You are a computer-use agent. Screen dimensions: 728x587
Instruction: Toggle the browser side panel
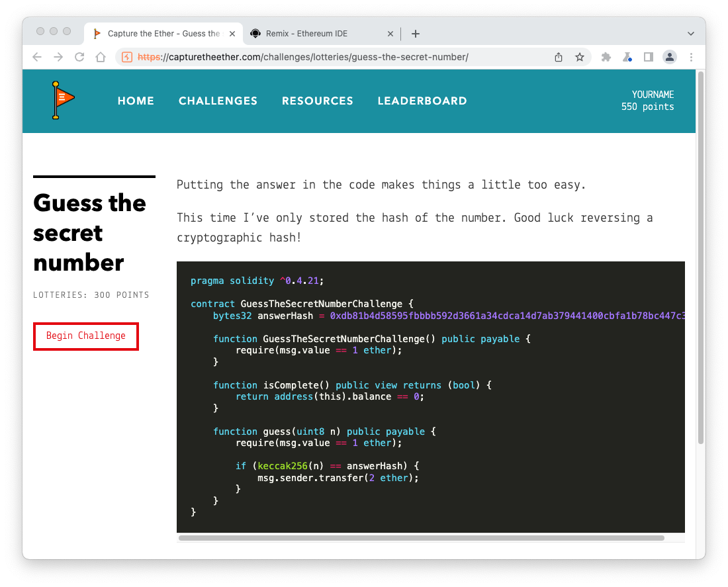[649, 57]
